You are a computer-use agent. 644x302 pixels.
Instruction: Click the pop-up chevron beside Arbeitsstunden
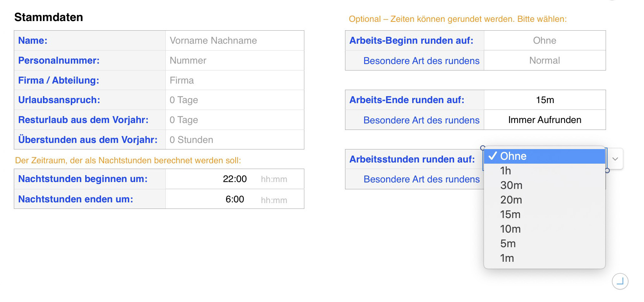point(615,159)
